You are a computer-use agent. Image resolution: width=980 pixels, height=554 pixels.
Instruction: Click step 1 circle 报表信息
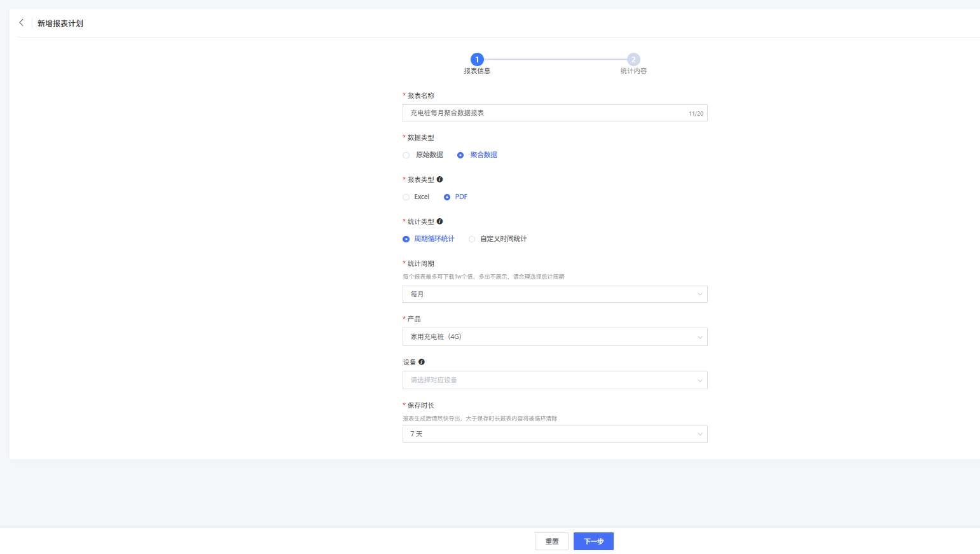477,59
